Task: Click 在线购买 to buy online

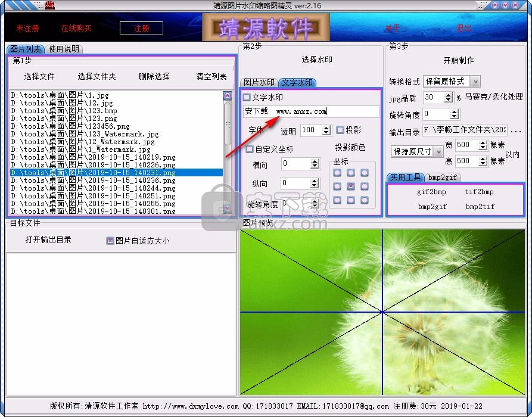Action: [x=76, y=28]
